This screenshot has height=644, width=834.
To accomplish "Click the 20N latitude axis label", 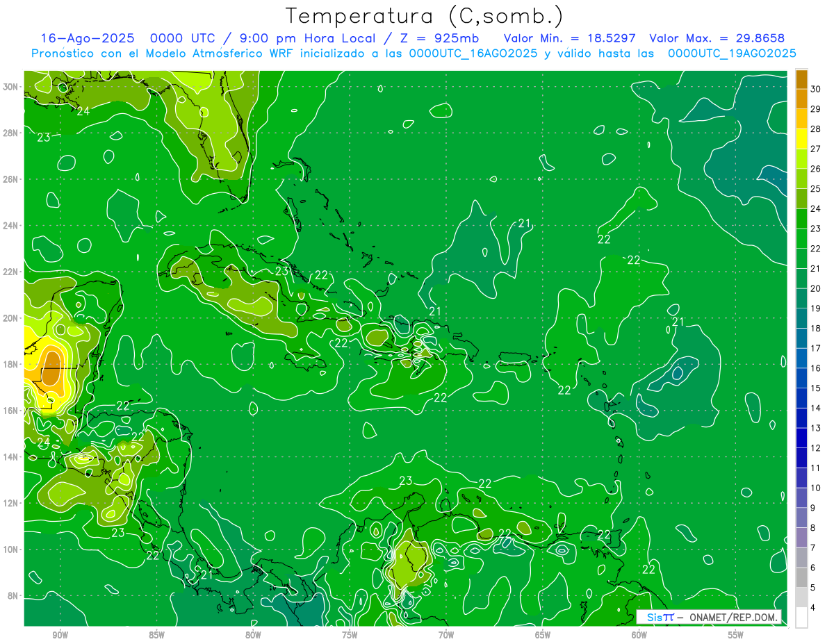I will click(x=10, y=318).
